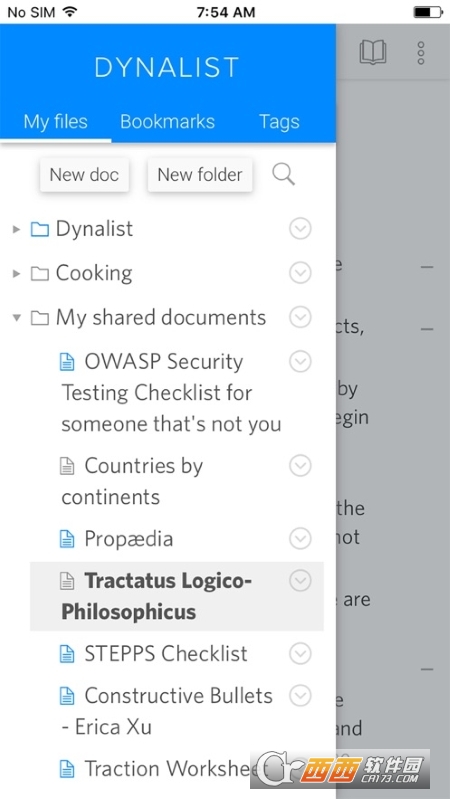The height and width of the screenshot is (799, 450).
Task: Expand the Cooking folder arrow
Action: [x=17, y=274]
